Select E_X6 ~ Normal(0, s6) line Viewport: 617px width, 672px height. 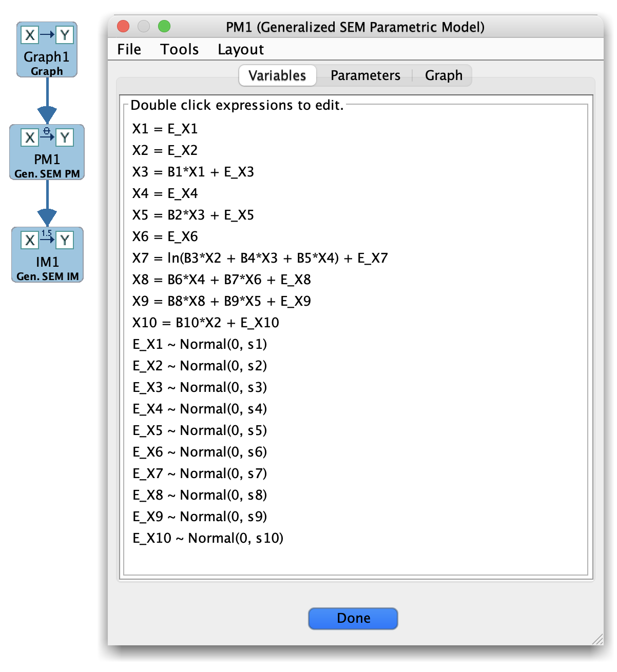(200, 452)
